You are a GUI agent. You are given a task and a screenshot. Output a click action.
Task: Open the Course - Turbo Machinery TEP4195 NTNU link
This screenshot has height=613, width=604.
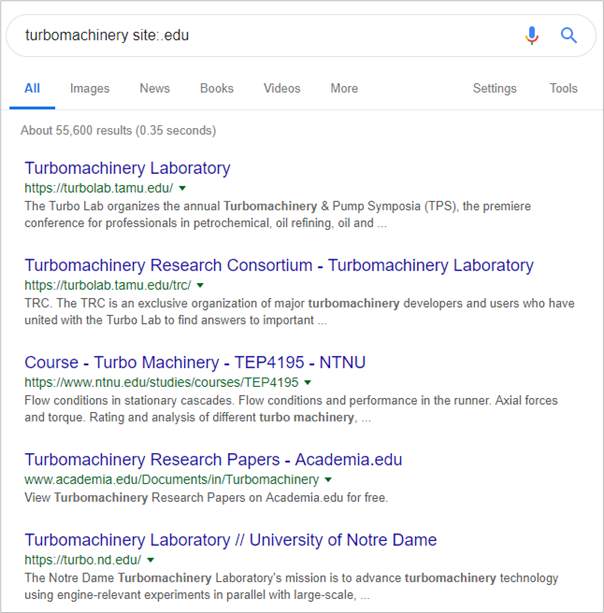195,362
